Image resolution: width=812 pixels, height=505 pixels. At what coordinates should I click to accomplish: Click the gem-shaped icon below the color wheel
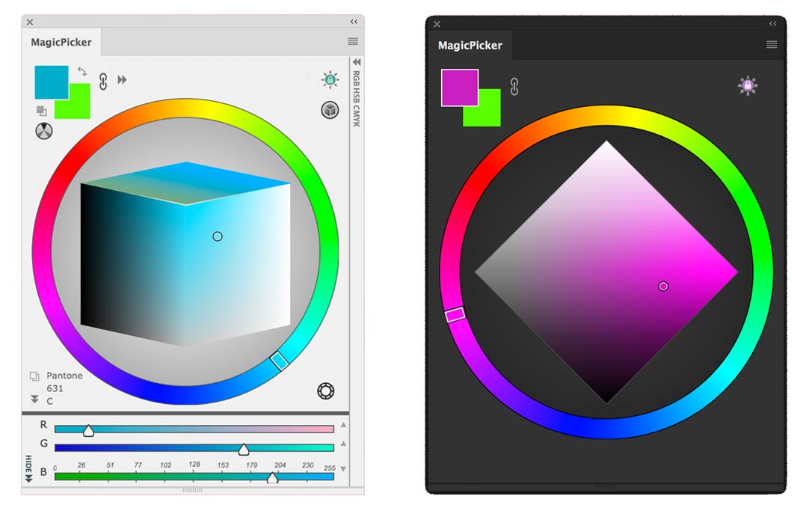326,391
